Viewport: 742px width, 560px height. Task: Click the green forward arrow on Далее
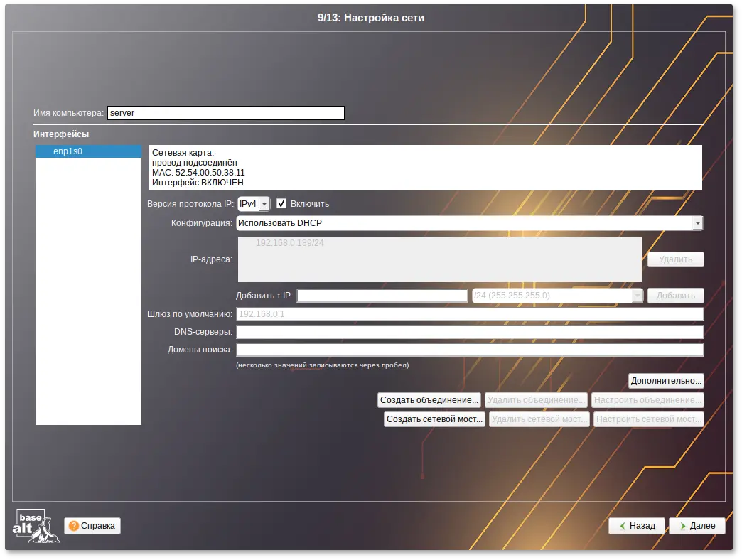[682, 526]
